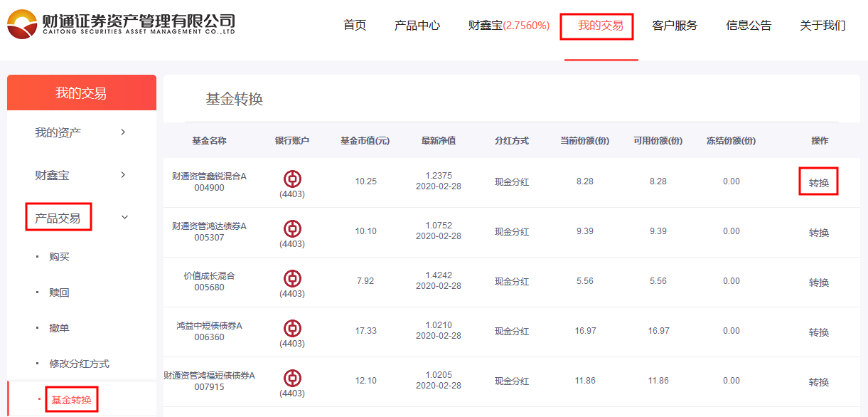
Task: Click the 基金名称 column header
Action: click(x=209, y=141)
